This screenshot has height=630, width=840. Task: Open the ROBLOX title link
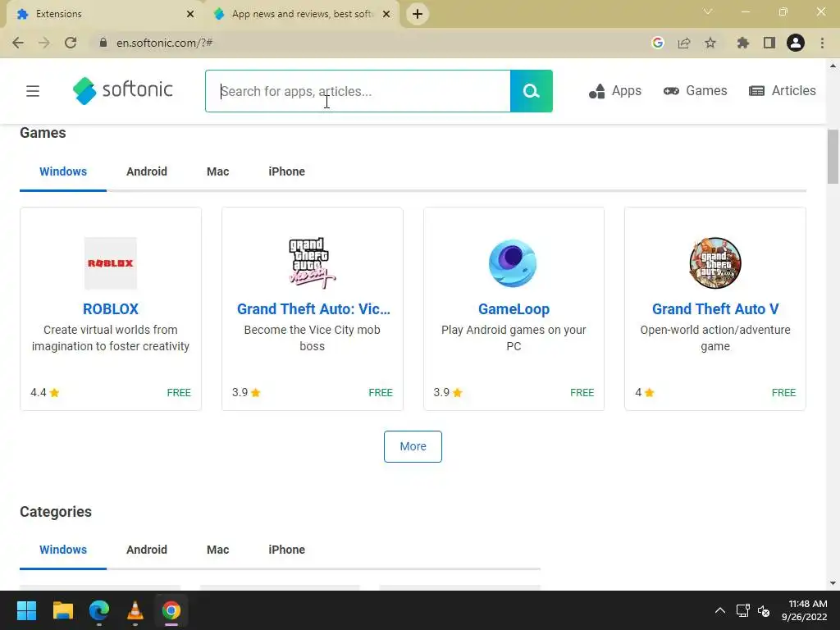pyautogui.click(x=111, y=309)
